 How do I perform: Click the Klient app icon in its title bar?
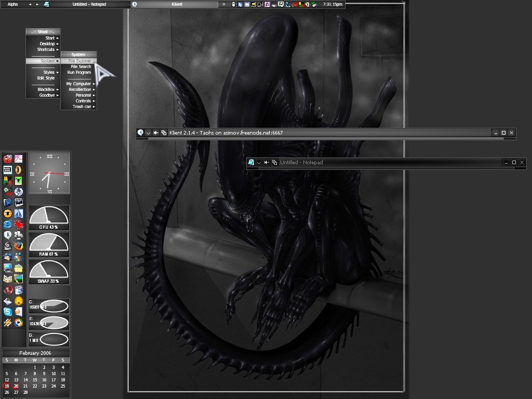[140, 132]
